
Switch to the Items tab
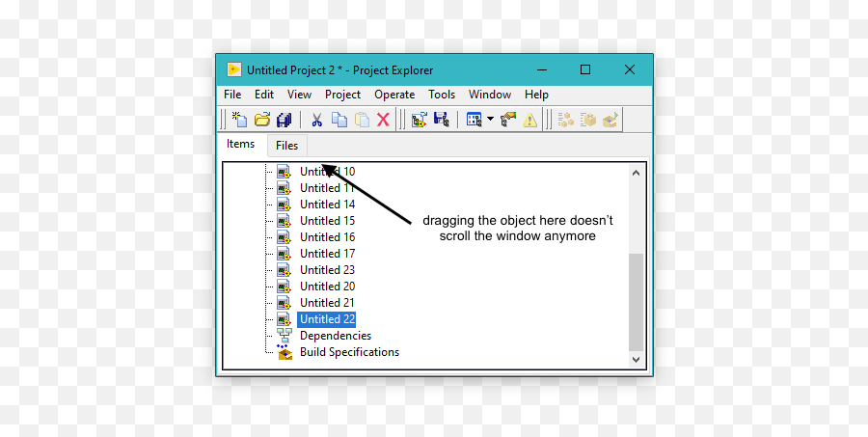(241, 144)
